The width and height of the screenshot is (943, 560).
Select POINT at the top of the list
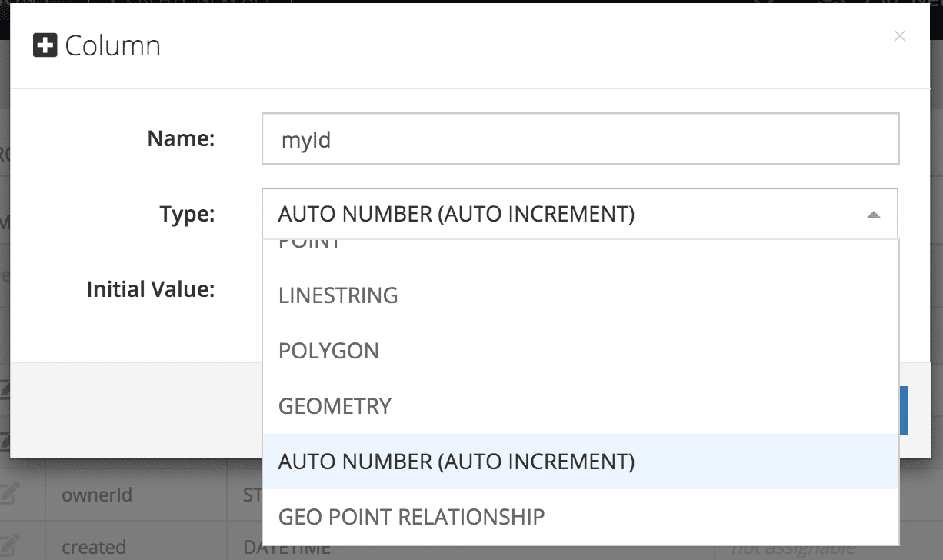(308, 242)
